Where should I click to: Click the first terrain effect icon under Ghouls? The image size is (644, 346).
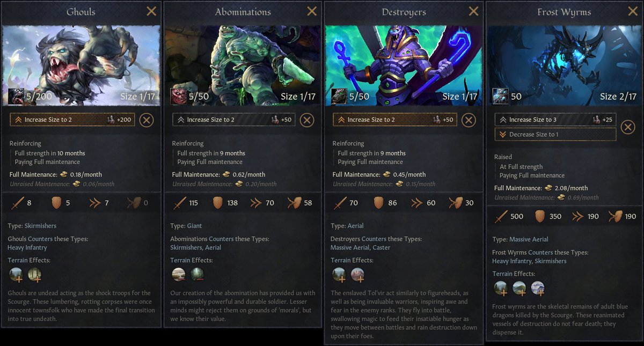(x=16, y=275)
